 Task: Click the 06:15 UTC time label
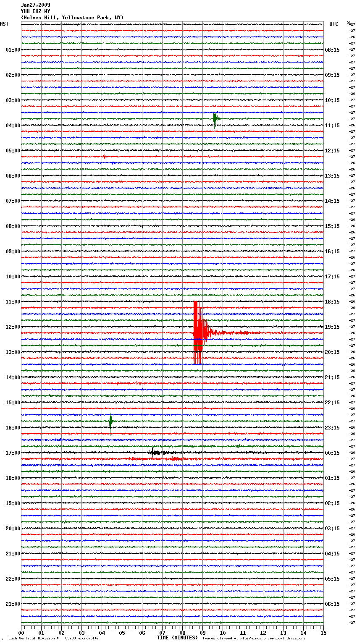pyautogui.click(x=332, y=604)
